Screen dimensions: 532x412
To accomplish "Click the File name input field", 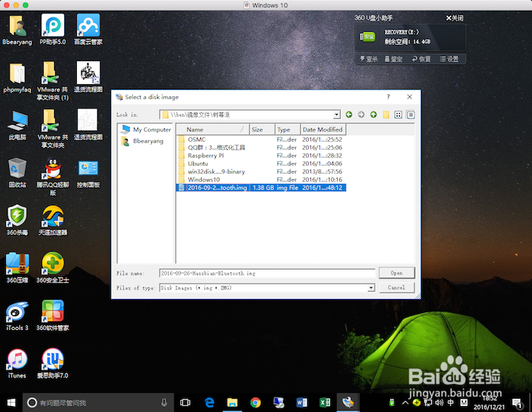I will (267, 273).
